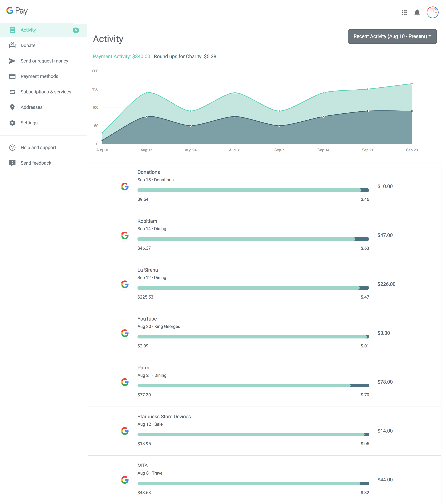Click the Google Pay logo
Viewport: 446px width, 504px height.
tap(17, 11)
